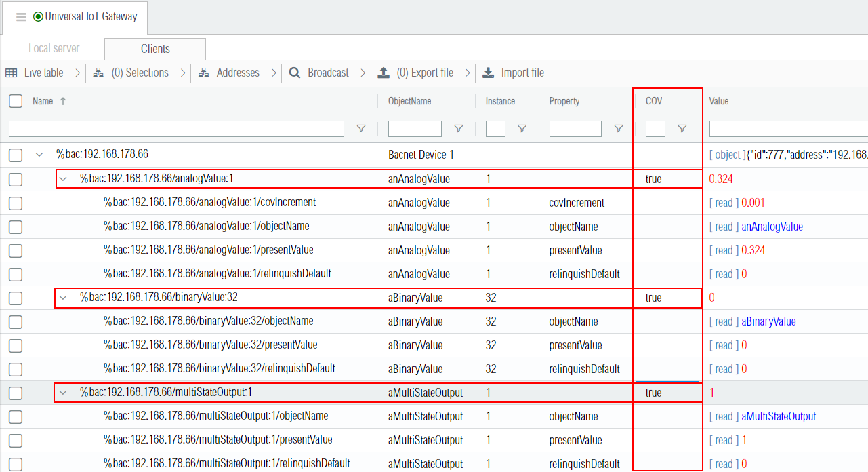Click the Broadcast magnifier icon
868x472 pixels.
click(x=295, y=73)
